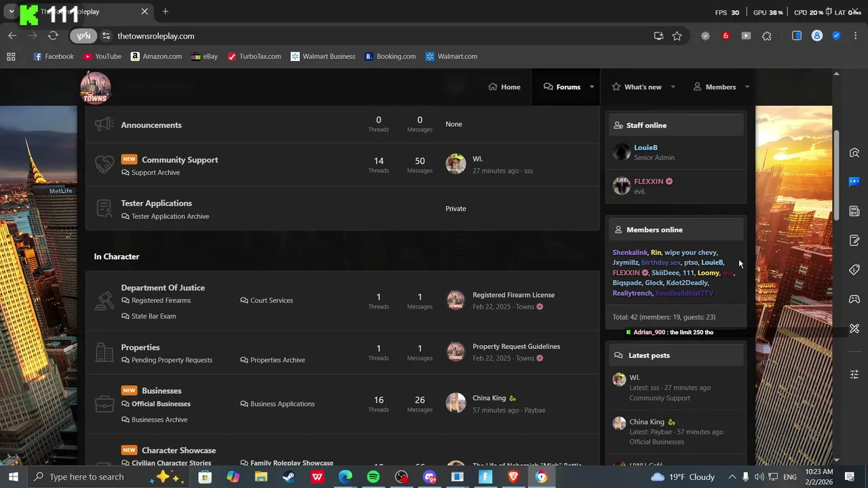Open Brave browser from the taskbar

[x=513, y=477]
